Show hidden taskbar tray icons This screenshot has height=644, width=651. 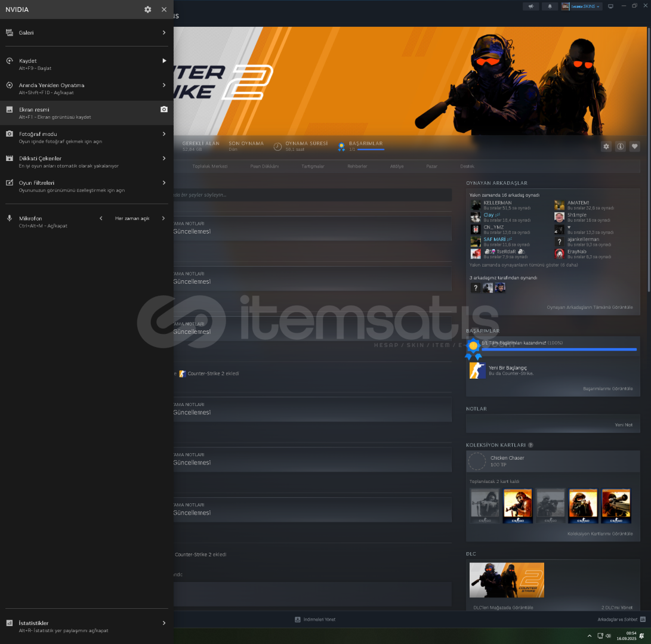pos(590,636)
